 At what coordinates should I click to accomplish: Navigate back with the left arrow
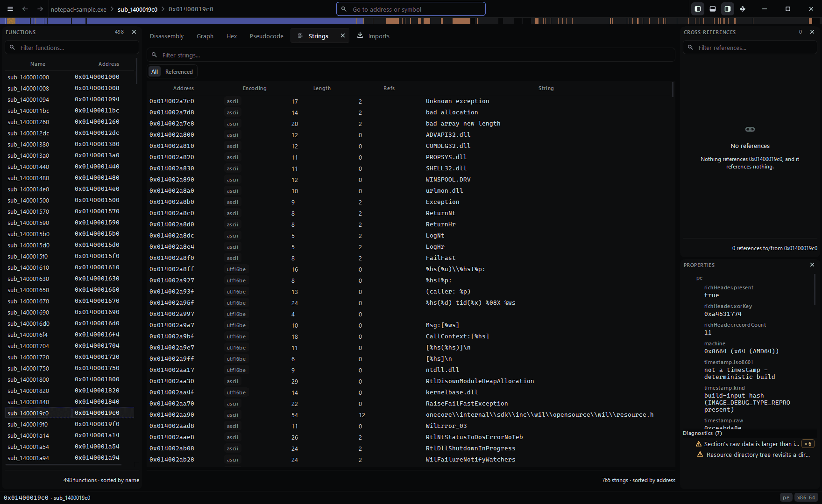25,9
